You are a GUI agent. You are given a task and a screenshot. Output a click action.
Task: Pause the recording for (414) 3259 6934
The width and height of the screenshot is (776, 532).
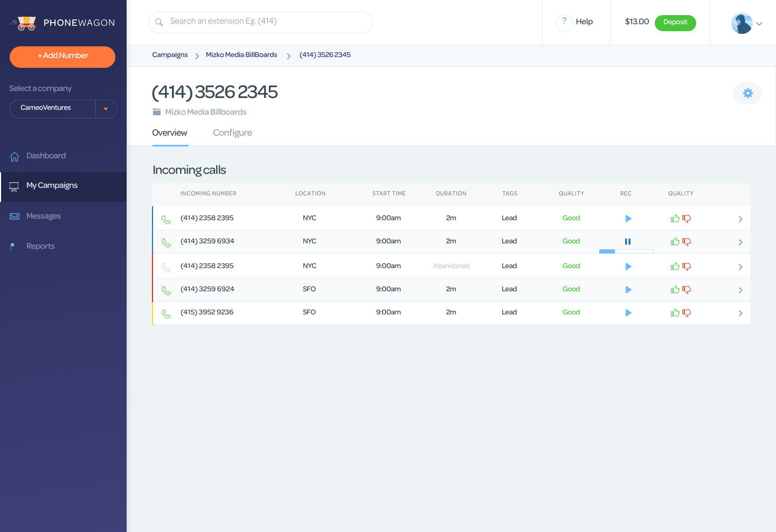coord(628,242)
